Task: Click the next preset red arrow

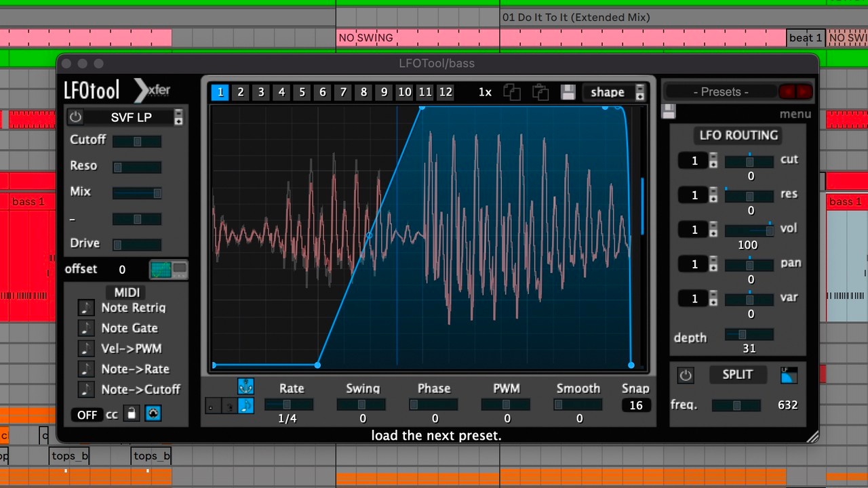Action: tap(804, 91)
